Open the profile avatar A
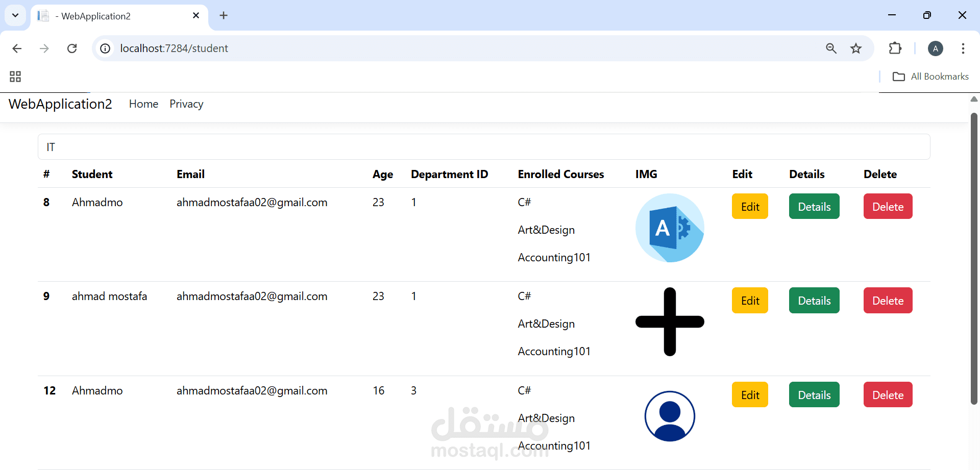Screen dimensions: 980x470 tap(935, 48)
